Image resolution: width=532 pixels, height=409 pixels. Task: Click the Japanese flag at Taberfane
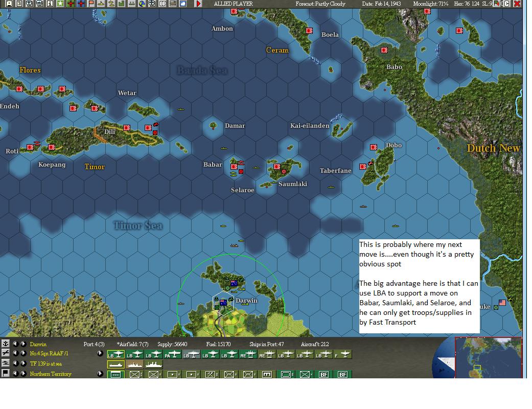pyautogui.click(x=363, y=167)
